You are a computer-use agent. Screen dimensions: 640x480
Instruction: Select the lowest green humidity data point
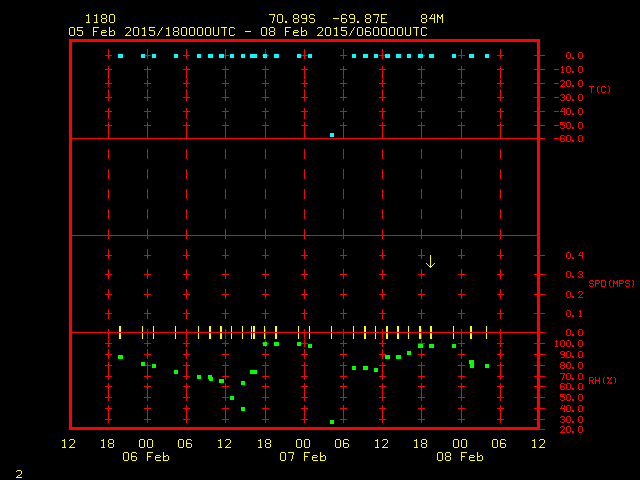tap(332, 422)
